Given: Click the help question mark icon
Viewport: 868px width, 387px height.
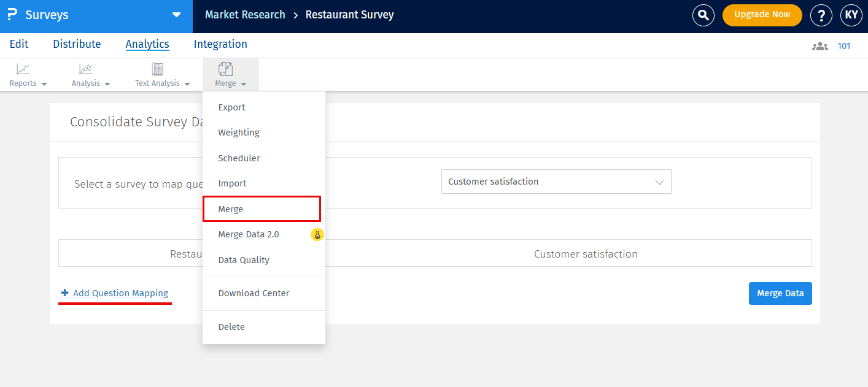Looking at the screenshot, I should tap(821, 15).
